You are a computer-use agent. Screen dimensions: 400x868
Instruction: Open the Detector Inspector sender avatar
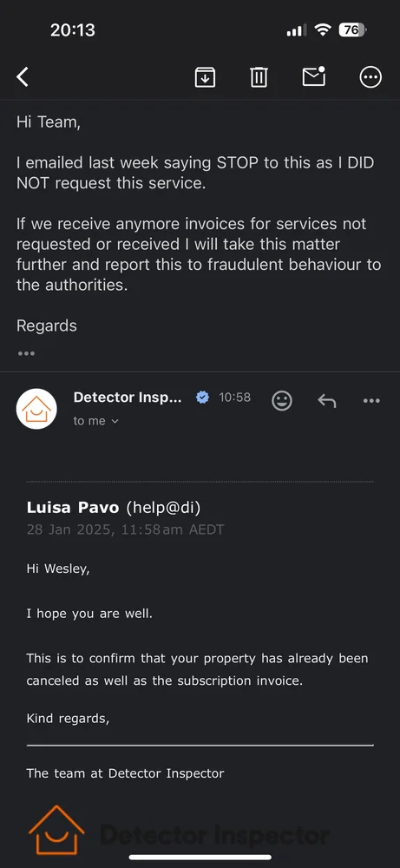point(36,409)
